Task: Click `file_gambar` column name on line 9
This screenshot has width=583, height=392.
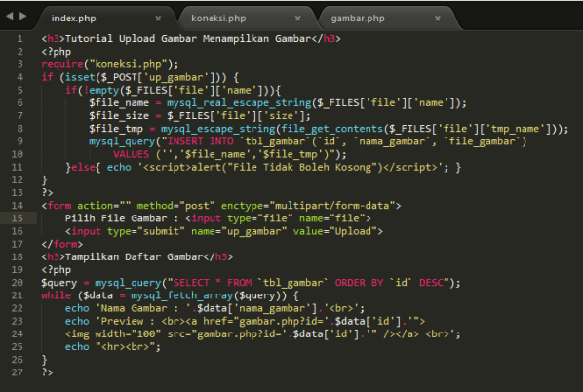Action: [x=485, y=141]
